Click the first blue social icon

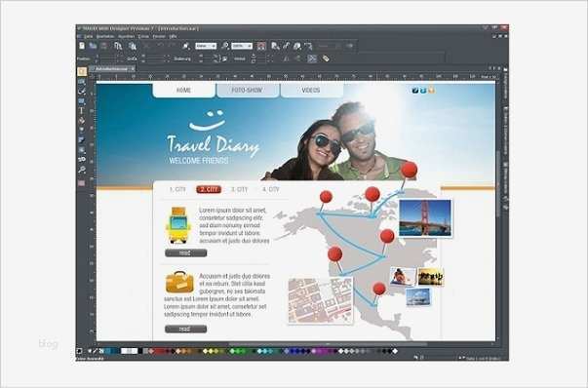pos(415,91)
